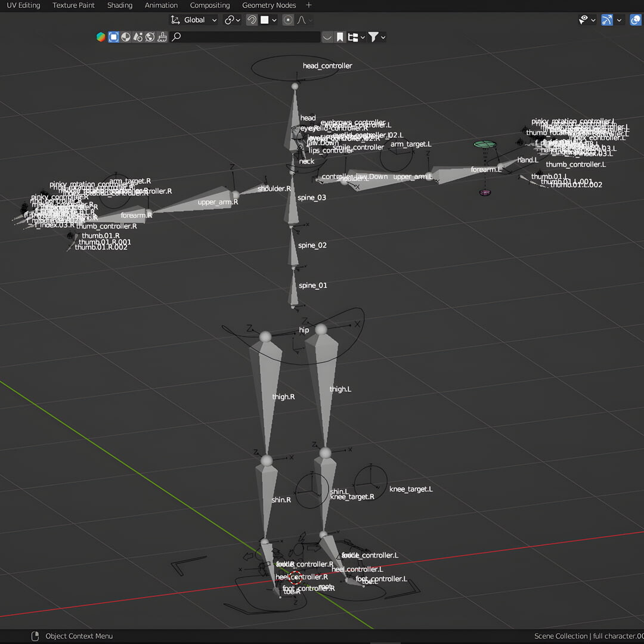Click the bookmark icon beside the search field
Screen dimensions: 644x644
340,37
